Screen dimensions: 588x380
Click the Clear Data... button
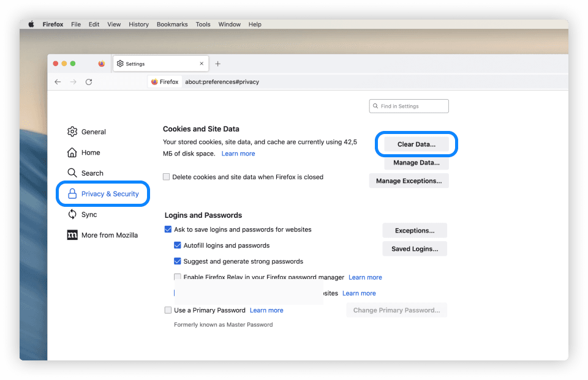tap(417, 144)
